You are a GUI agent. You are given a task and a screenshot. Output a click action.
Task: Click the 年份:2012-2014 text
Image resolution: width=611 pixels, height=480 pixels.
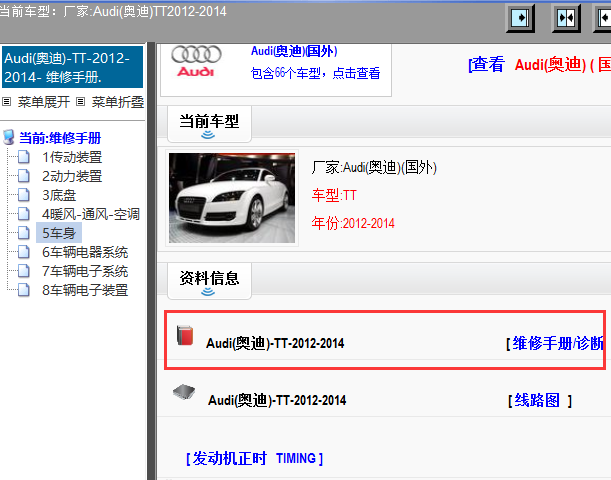click(x=353, y=223)
